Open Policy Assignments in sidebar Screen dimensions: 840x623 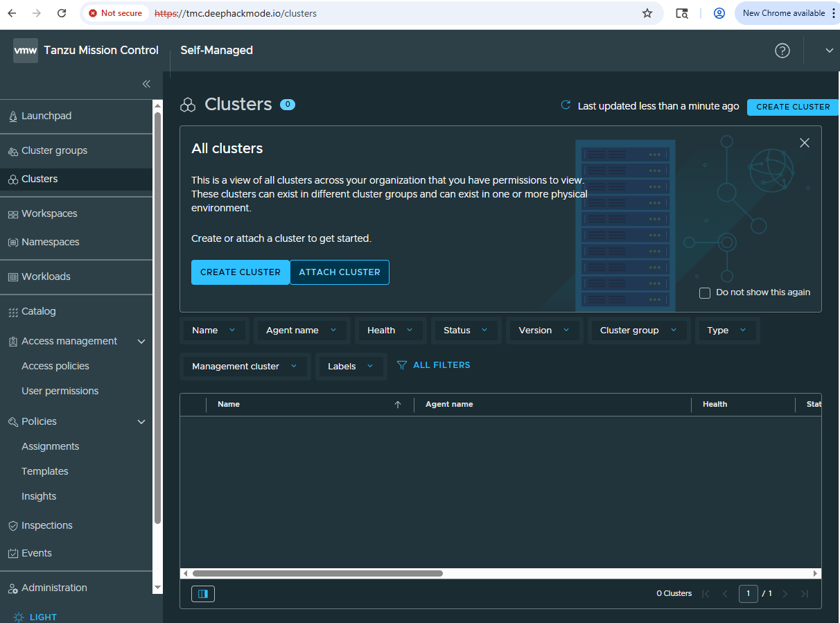pyautogui.click(x=51, y=446)
